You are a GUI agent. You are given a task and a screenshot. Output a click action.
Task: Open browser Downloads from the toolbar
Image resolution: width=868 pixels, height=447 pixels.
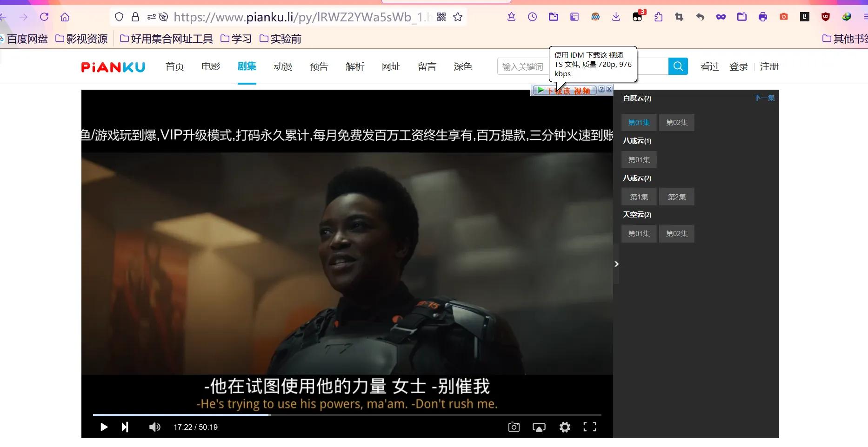[x=615, y=17]
